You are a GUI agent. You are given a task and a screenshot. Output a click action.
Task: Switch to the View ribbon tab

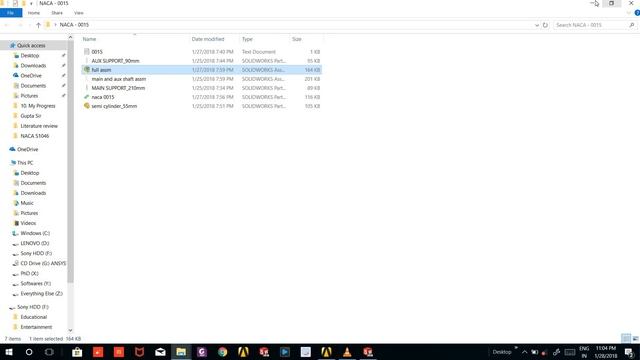point(79,13)
